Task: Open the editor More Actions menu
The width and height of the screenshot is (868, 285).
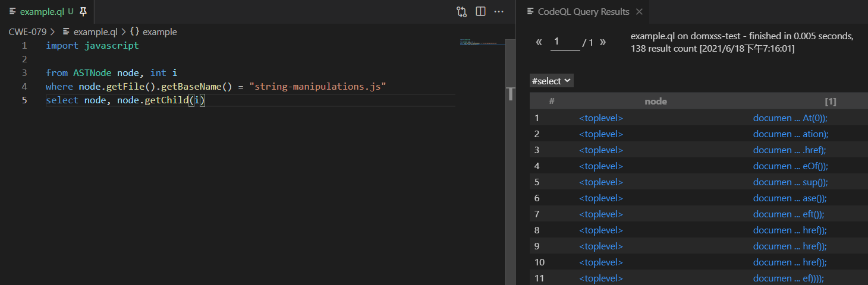Action: [499, 11]
